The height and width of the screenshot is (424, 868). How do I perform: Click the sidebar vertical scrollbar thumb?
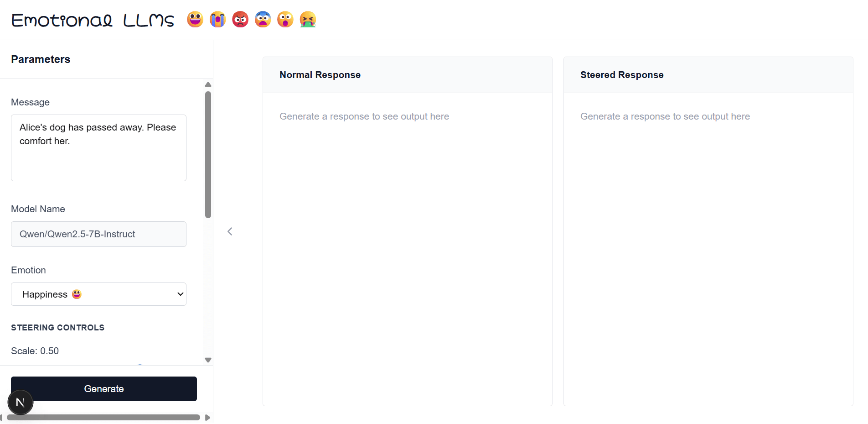point(208,155)
